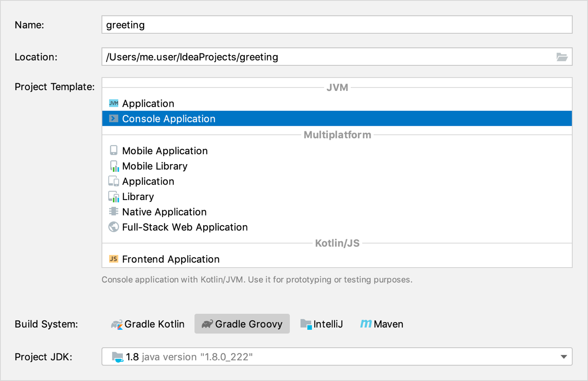Choose Maven build system
588x381 pixels.
click(x=381, y=324)
